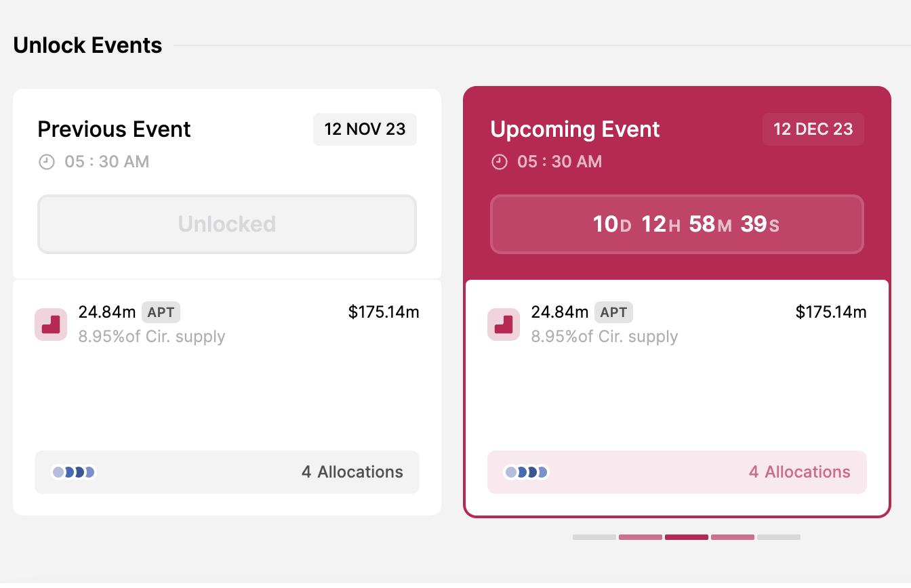Screen dimensions: 911x588
Task: Click the 12 DEC 23 date badge
Action: [813, 129]
